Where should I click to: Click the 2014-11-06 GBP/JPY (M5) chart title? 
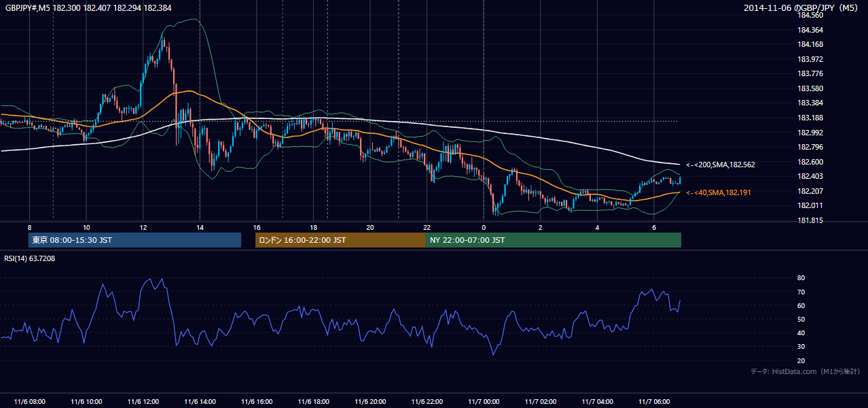pyautogui.click(x=801, y=8)
